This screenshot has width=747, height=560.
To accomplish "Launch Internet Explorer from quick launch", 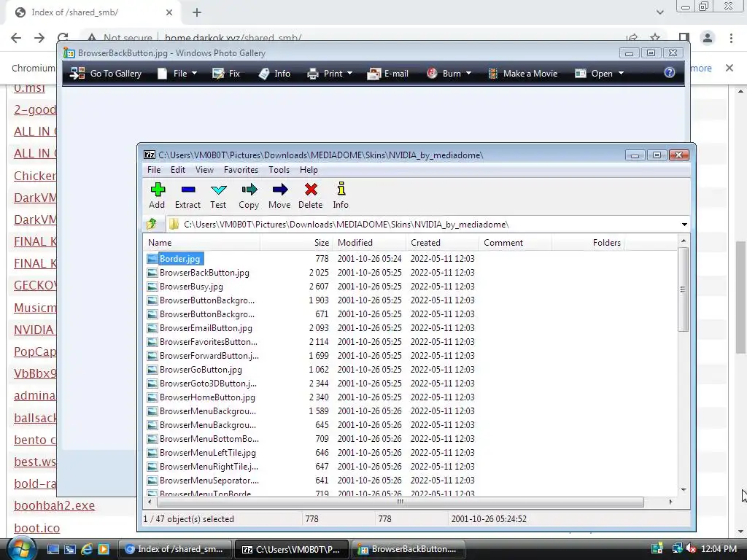I will coord(87,549).
